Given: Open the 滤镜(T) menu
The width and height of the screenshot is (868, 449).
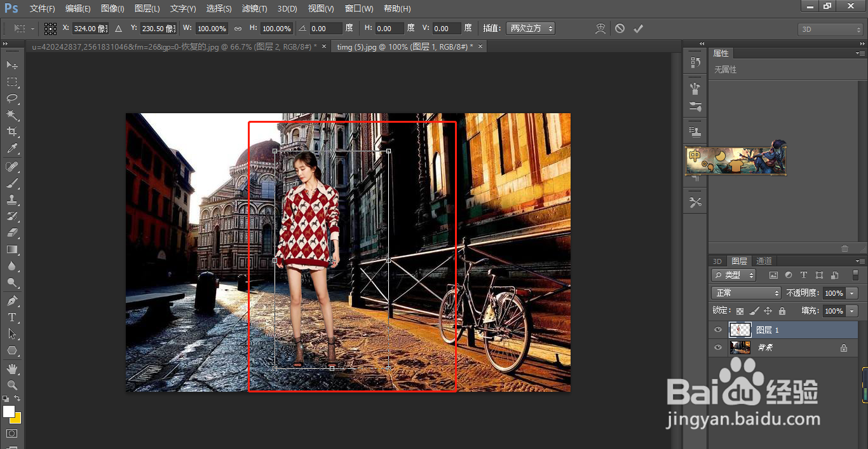Looking at the screenshot, I should click(x=255, y=9).
